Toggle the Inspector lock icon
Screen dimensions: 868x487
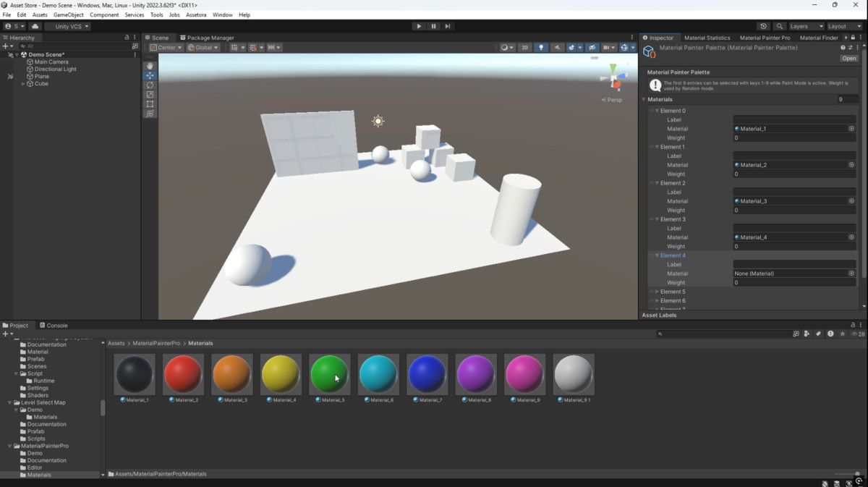(853, 38)
